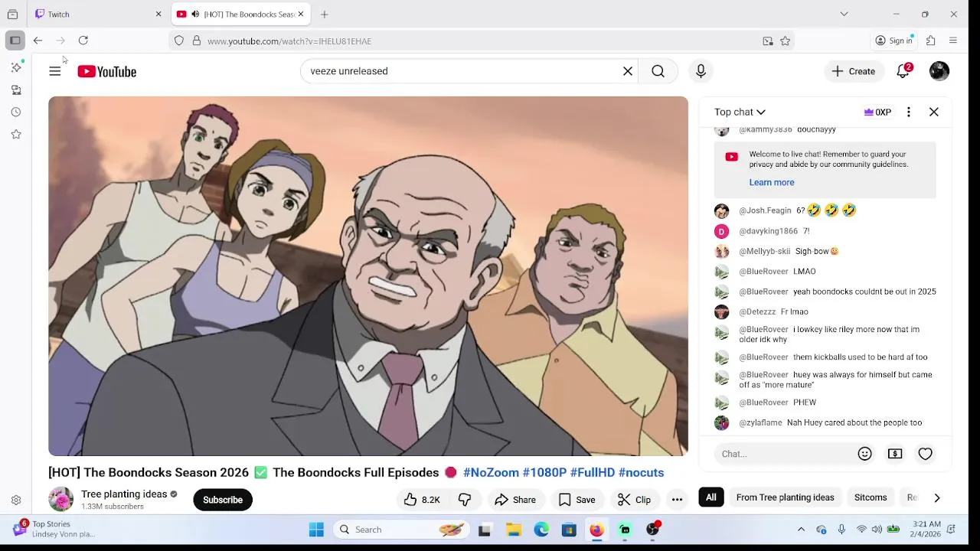This screenshot has width=980, height=551.
Task: Close the Twitch tab
Action: pos(158,14)
